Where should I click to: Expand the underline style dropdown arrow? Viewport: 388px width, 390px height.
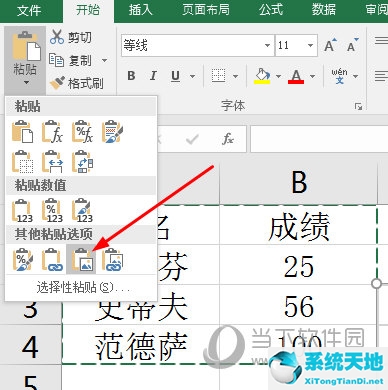point(192,76)
